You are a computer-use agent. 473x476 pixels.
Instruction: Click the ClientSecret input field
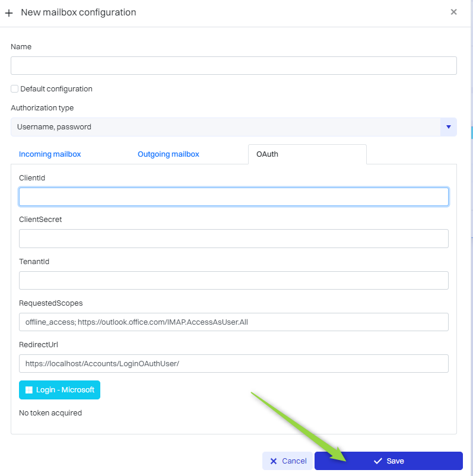[x=234, y=239]
